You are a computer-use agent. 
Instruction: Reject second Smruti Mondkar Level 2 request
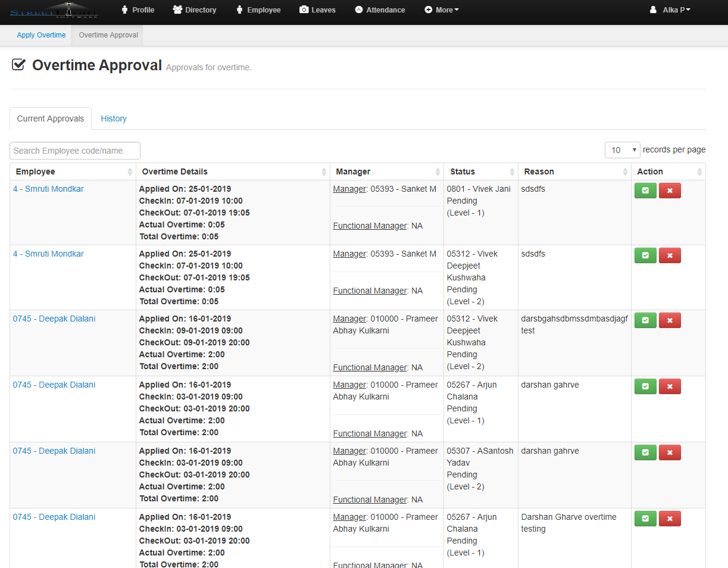[670, 255]
